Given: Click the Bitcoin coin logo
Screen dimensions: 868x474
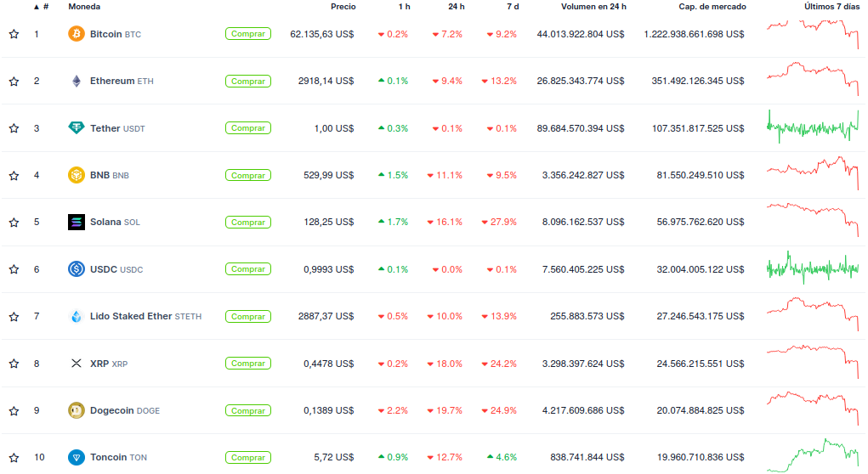Looking at the screenshot, I should pos(76,34).
